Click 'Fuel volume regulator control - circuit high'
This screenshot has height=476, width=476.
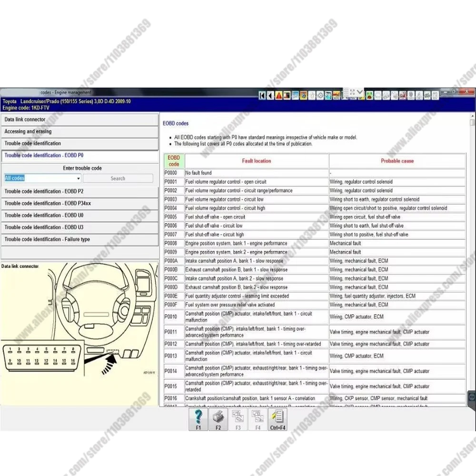click(x=225, y=208)
